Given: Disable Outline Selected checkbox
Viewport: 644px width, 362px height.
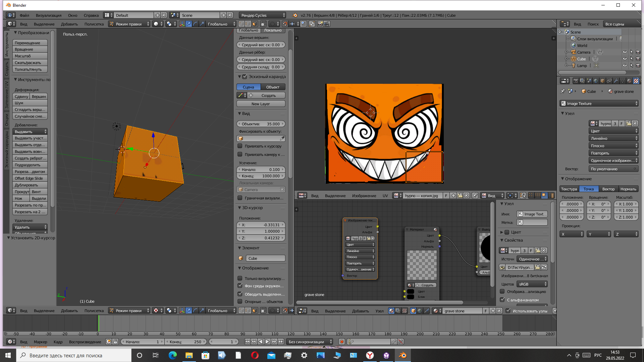Looking at the screenshot, I should click(240, 294).
